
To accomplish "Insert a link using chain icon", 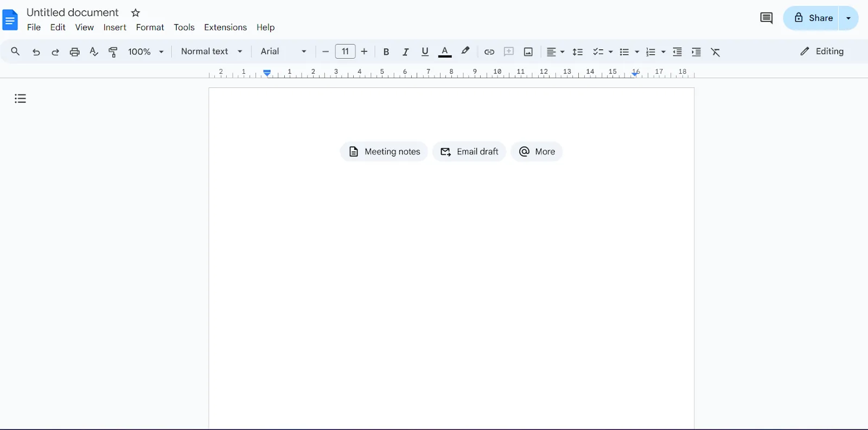I will [x=489, y=52].
